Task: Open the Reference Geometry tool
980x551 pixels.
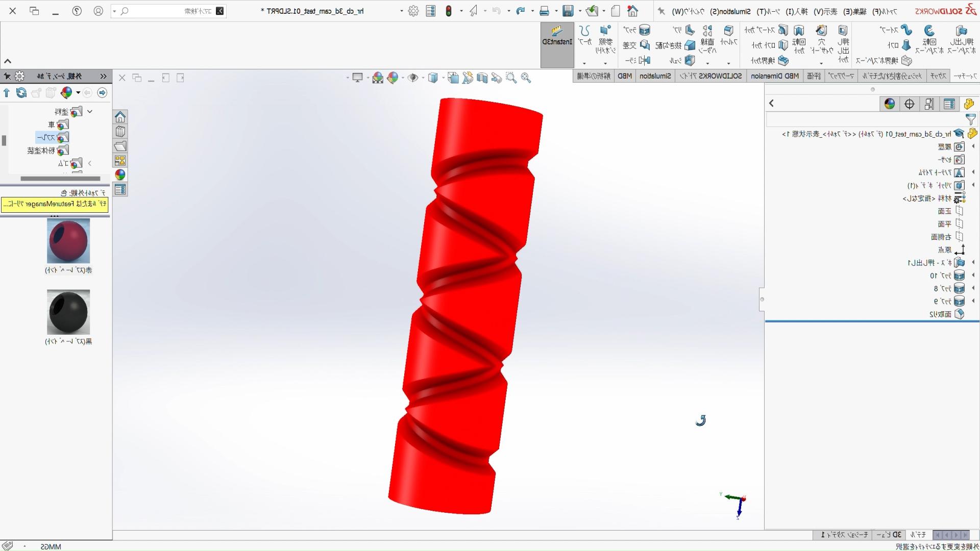Action: (x=605, y=39)
